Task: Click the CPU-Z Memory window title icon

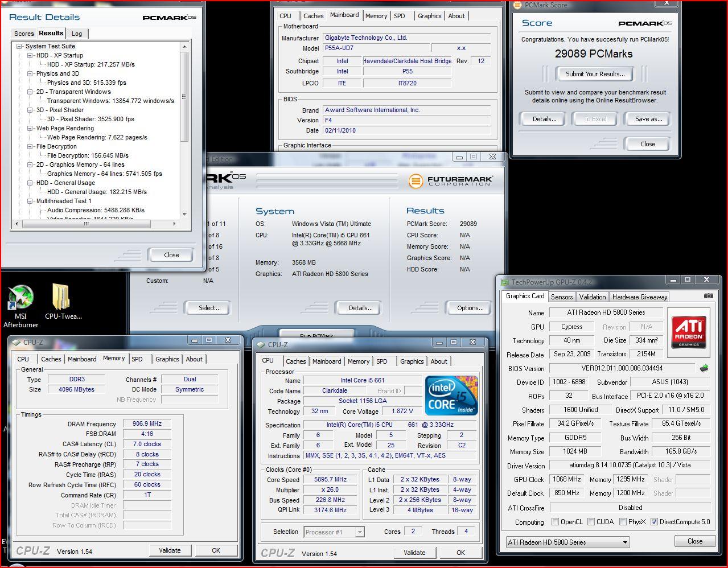Action: (x=16, y=342)
